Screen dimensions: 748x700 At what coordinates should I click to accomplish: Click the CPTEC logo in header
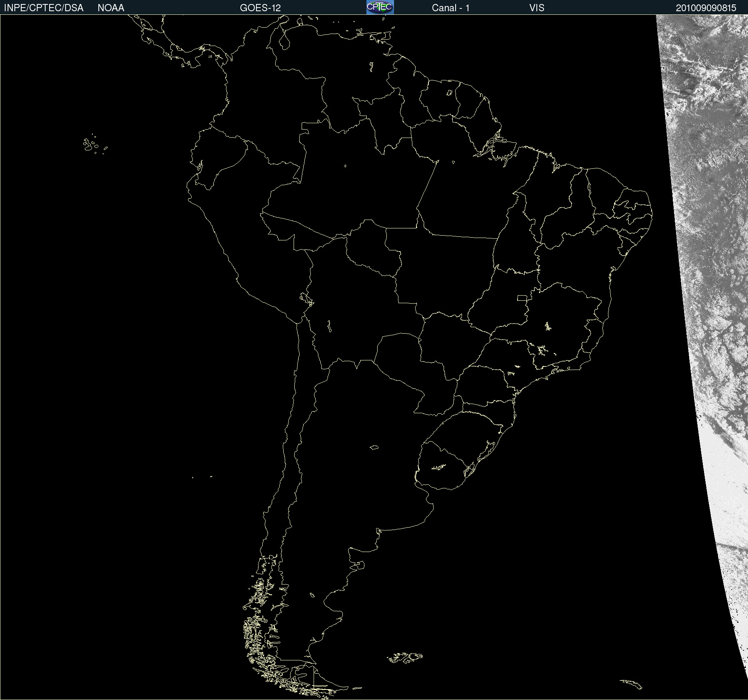pyautogui.click(x=380, y=7)
